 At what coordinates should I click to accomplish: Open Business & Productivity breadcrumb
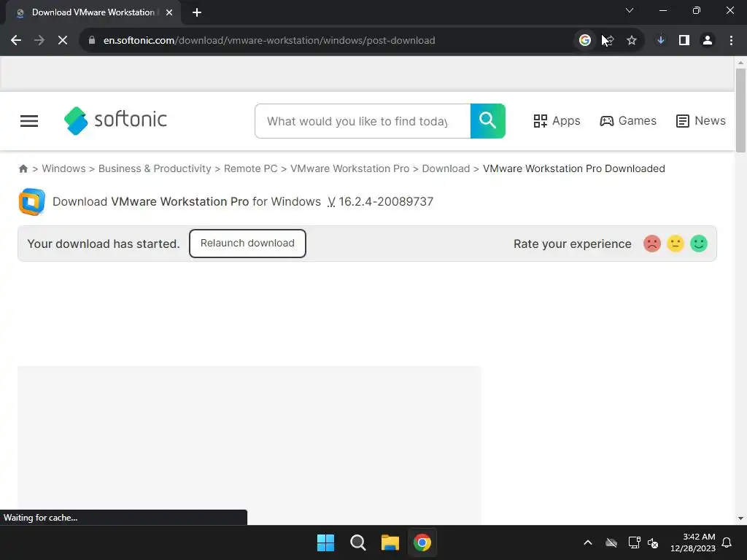pyautogui.click(x=155, y=168)
